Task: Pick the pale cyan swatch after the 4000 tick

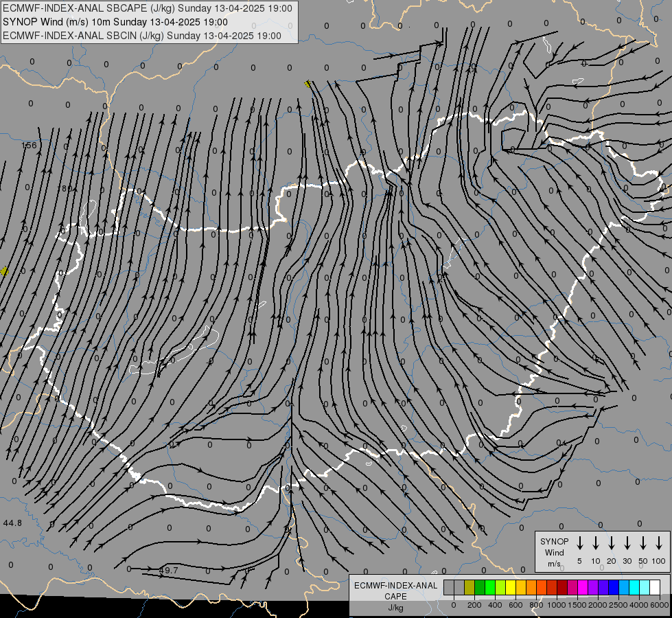Action: 645,587
